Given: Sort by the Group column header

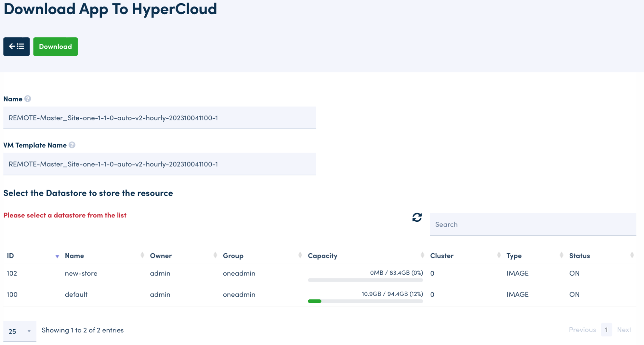Looking at the screenshot, I should click(233, 256).
